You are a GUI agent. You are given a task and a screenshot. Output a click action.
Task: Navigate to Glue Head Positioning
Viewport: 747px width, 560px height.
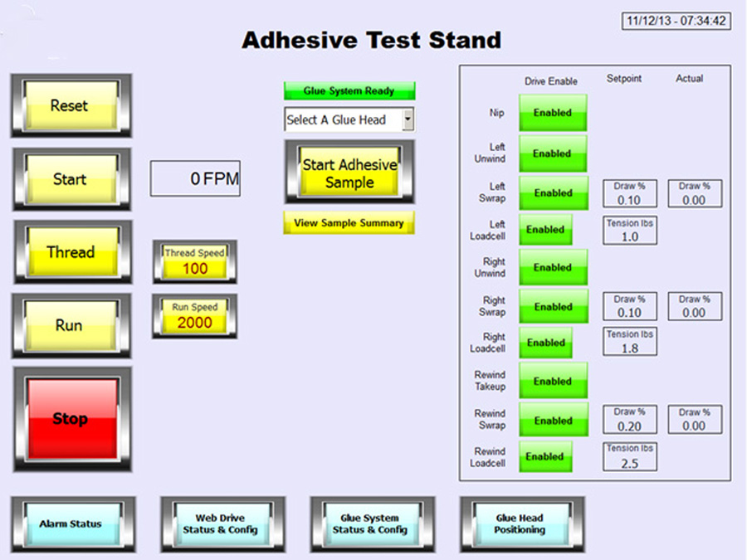point(520,524)
